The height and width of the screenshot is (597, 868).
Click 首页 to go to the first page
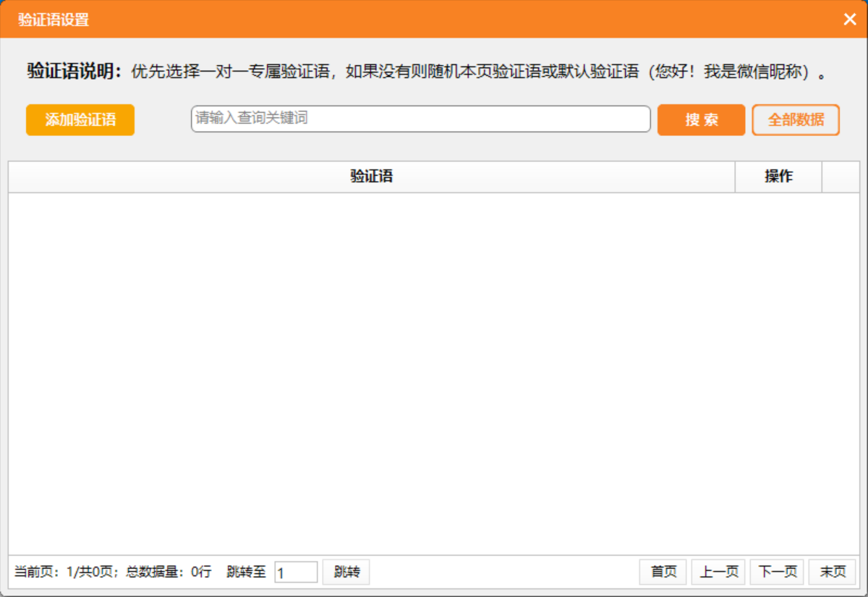(662, 572)
